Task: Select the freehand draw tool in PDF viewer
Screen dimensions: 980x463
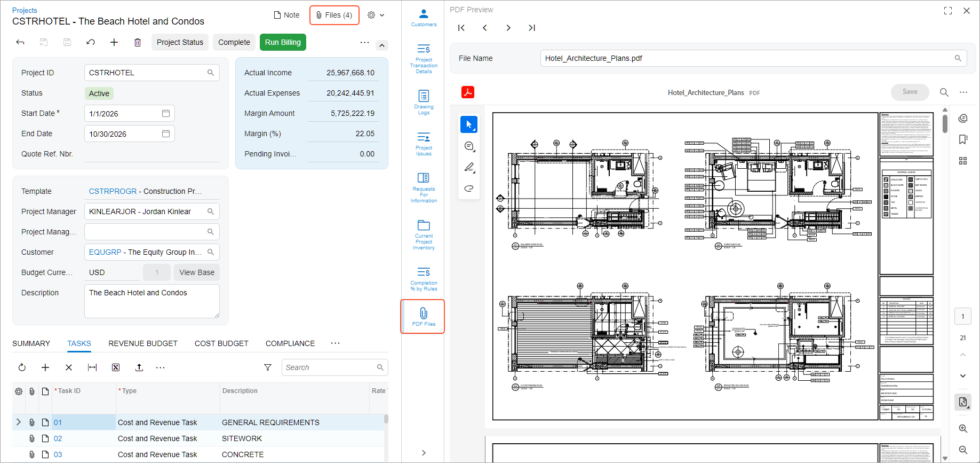Action: pos(469,189)
